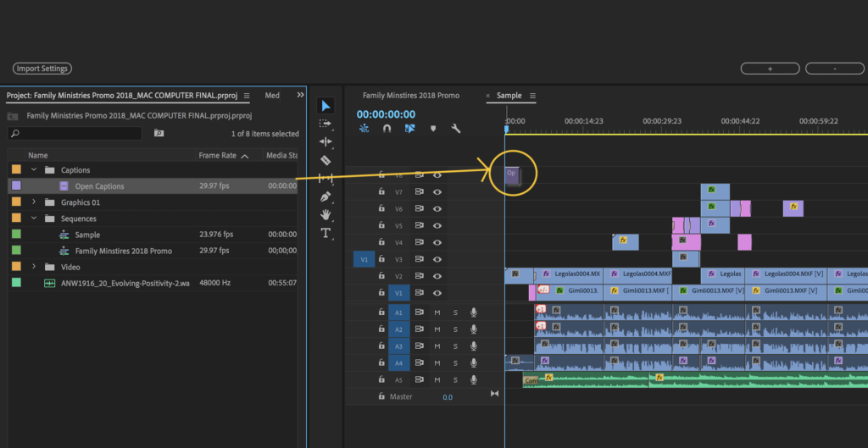Select the Hand tool
Viewport: 868px width, 448px height.
pyautogui.click(x=325, y=214)
